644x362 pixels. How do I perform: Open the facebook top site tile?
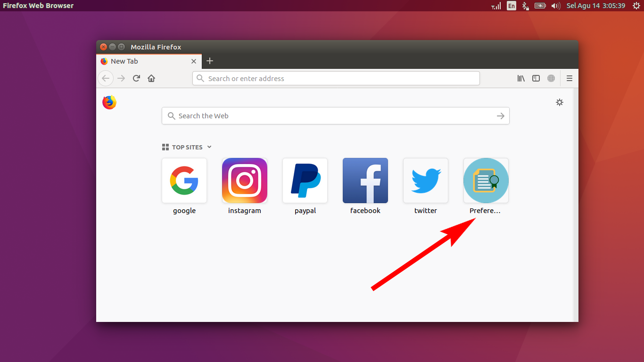pyautogui.click(x=365, y=181)
